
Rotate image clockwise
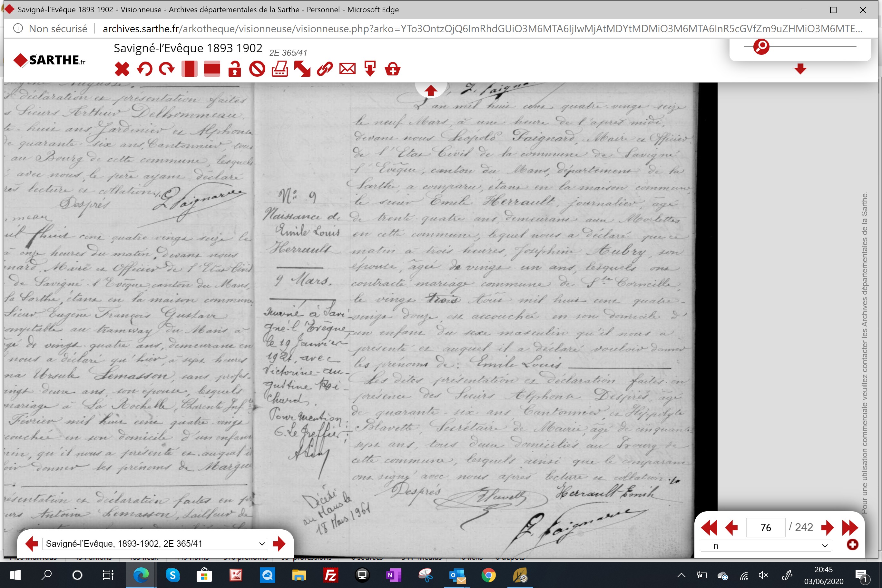point(167,69)
